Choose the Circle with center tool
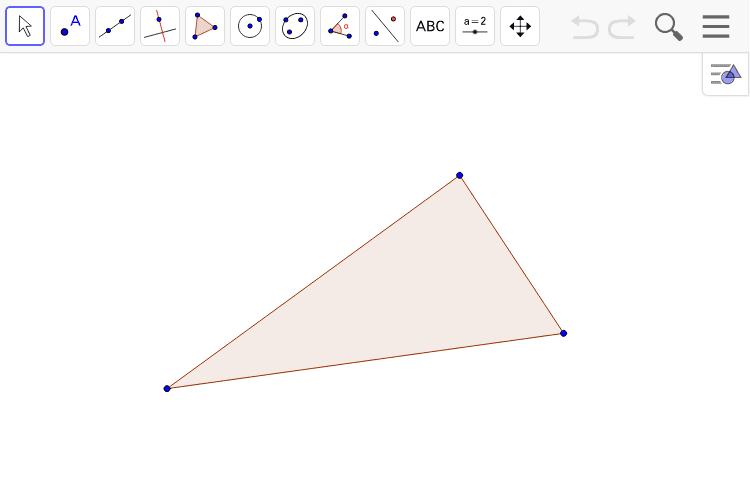Viewport: 750px width, 500px height. pyautogui.click(x=250, y=26)
